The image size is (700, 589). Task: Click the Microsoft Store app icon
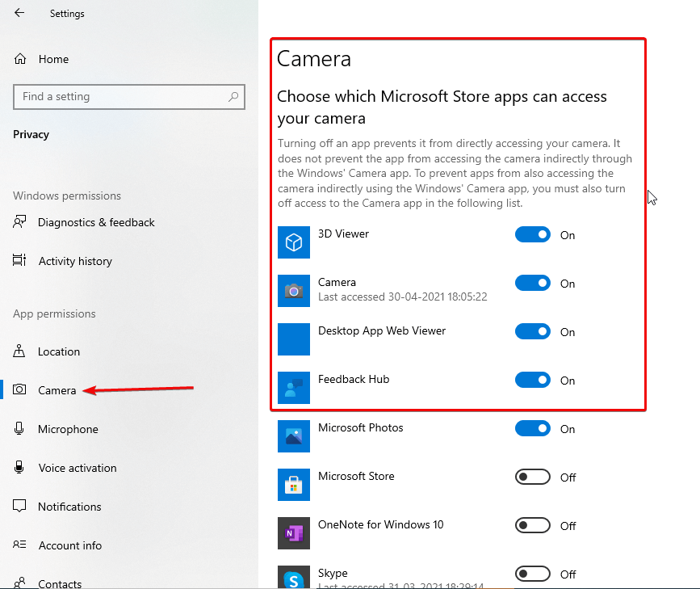pyautogui.click(x=294, y=485)
